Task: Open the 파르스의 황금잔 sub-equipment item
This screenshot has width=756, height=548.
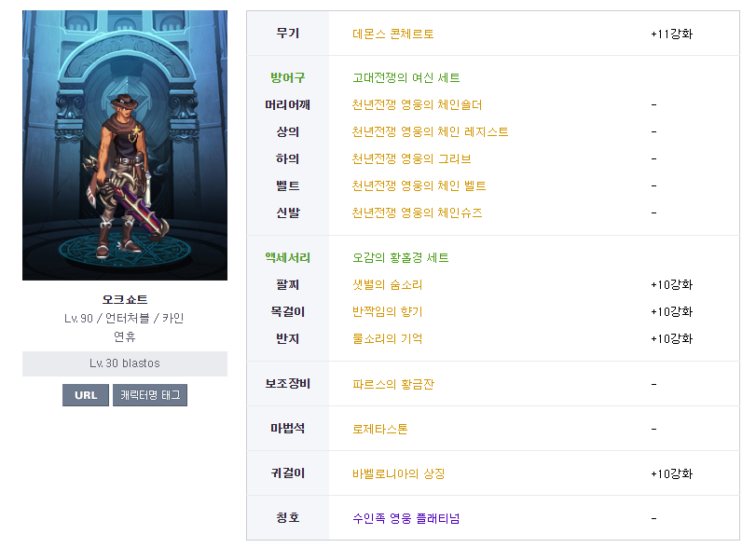Action: pyautogui.click(x=393, y=384)
